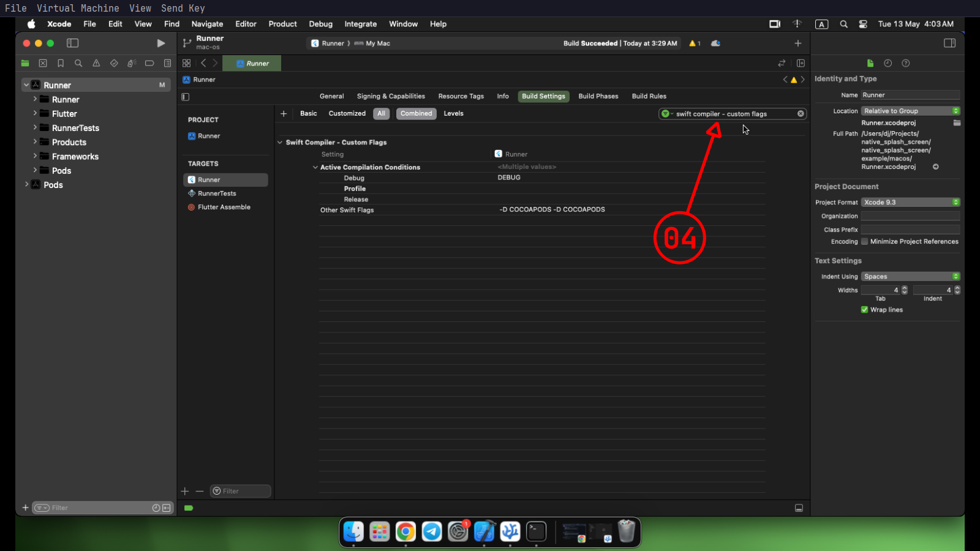Image resolution: width=980 pixels, height=551 pixels.
Task: Open the source control navigator
Action: pos(43,63)
